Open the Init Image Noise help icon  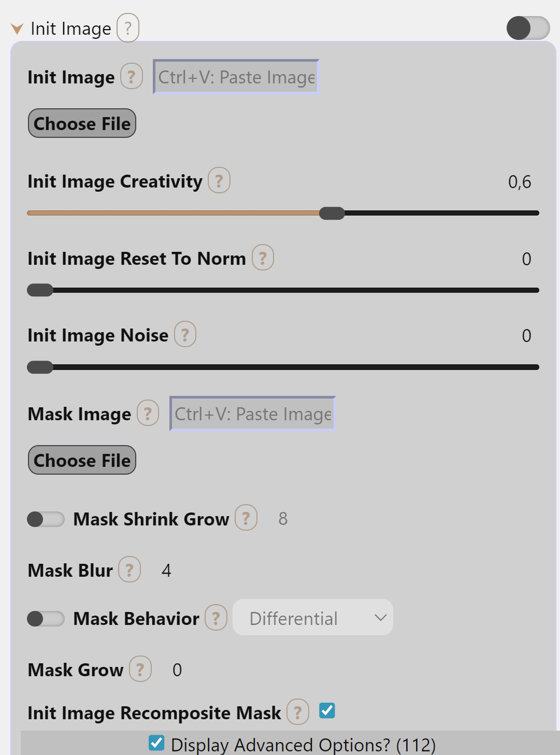coord(185,335)
